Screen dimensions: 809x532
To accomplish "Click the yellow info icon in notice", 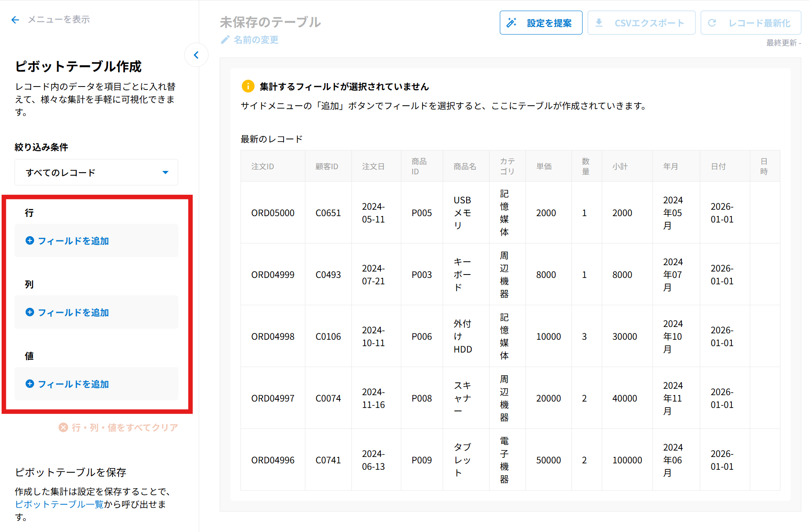I will click(248, 87).
